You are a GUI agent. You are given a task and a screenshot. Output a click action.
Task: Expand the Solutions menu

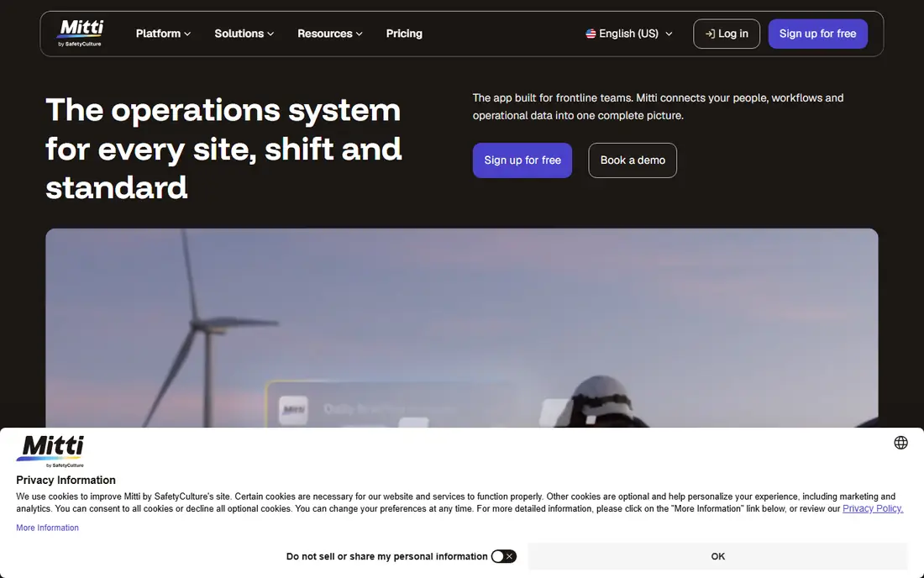point(244,34)
